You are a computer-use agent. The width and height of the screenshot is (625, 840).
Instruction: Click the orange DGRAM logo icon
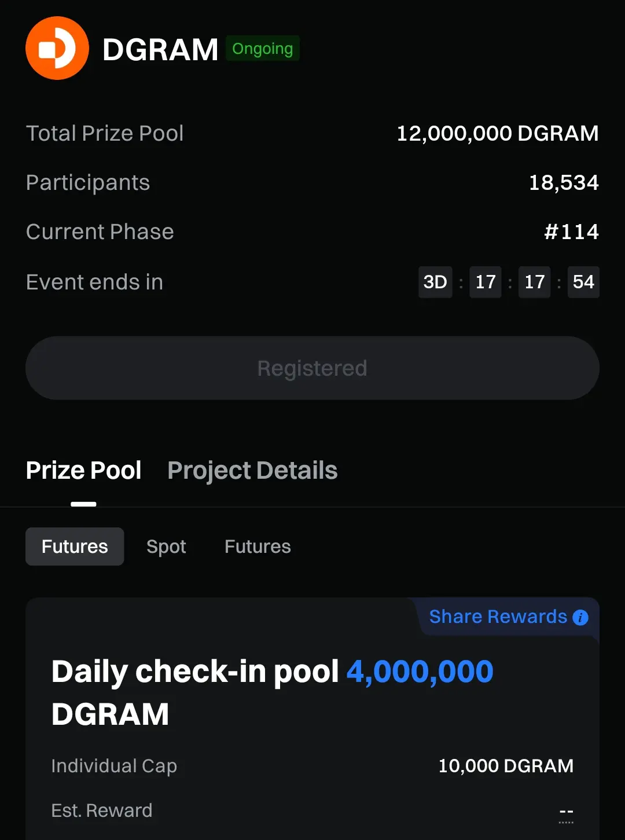click(x=57, y=48)
